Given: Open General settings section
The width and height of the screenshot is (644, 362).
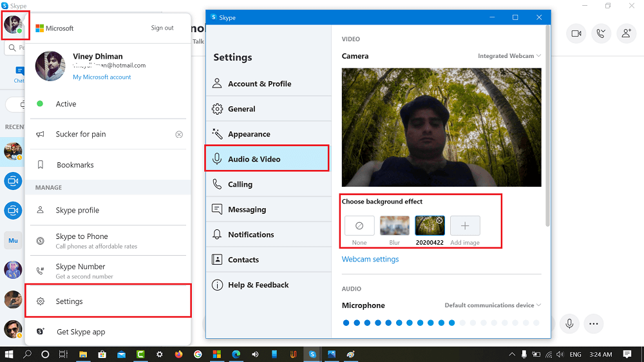Looking at the screenshot, I should point(268,109).
